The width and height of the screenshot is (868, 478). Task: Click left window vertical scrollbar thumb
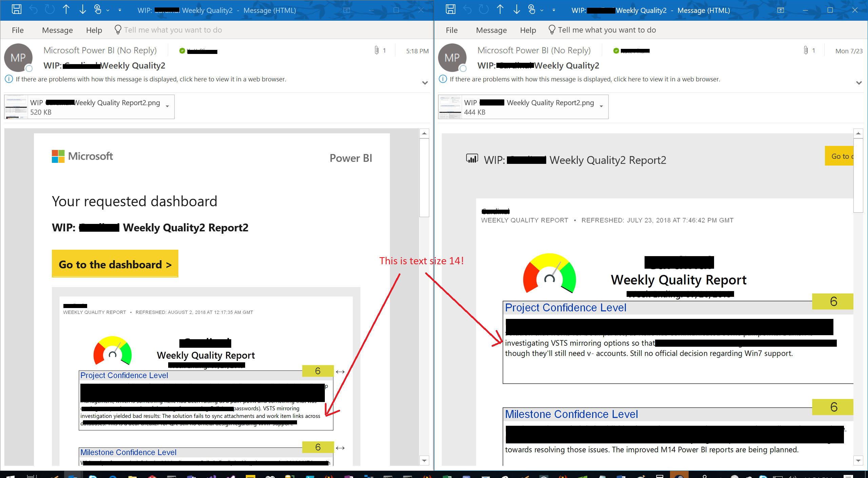[x=424, y=177]
